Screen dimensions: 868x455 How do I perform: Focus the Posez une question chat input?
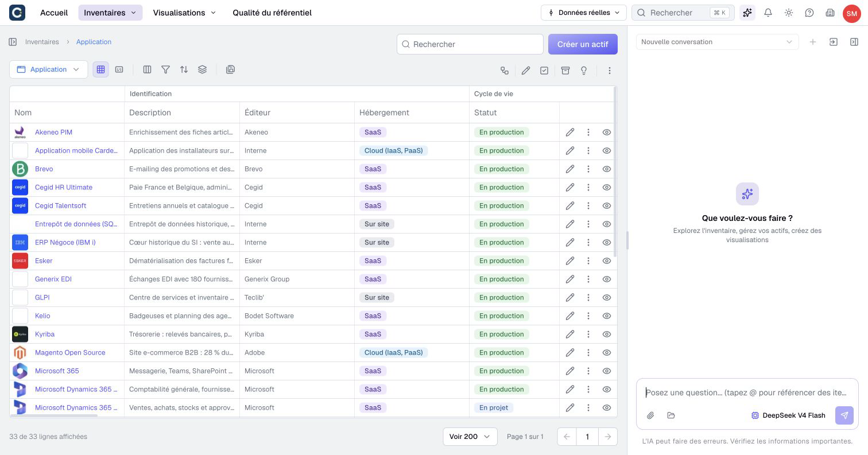(746, 392)
